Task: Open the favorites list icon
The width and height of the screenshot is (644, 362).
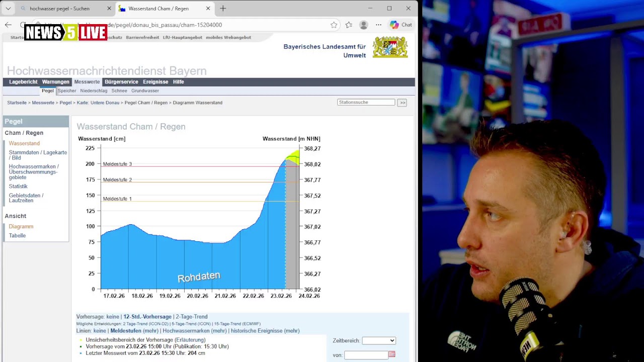Action: (x=349, y=25)
